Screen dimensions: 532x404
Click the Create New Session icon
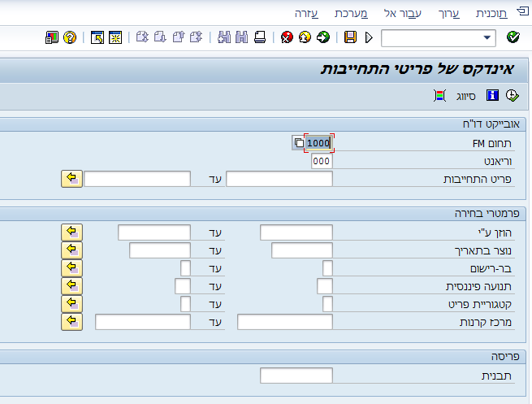(115, 37)
